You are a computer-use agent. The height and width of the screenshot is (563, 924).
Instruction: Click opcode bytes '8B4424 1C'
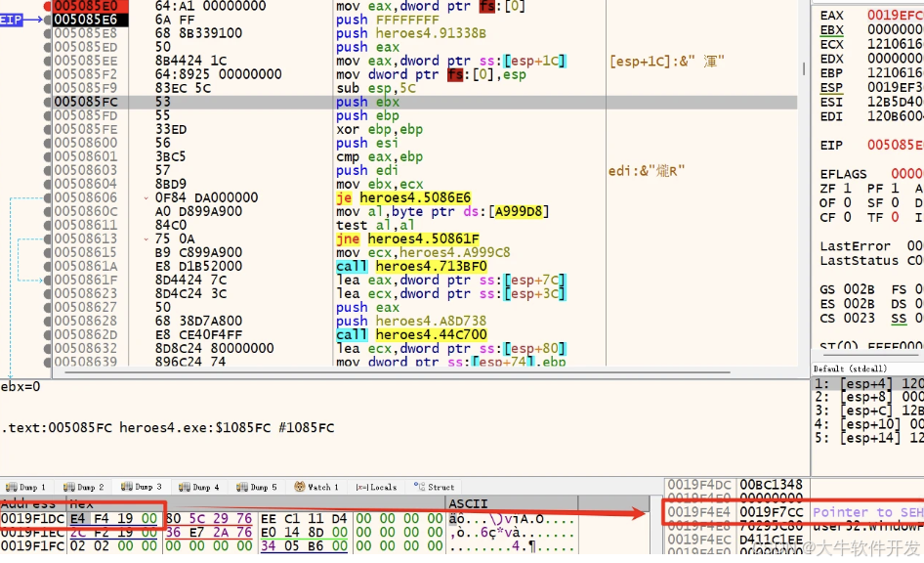[x=190, y=61]
